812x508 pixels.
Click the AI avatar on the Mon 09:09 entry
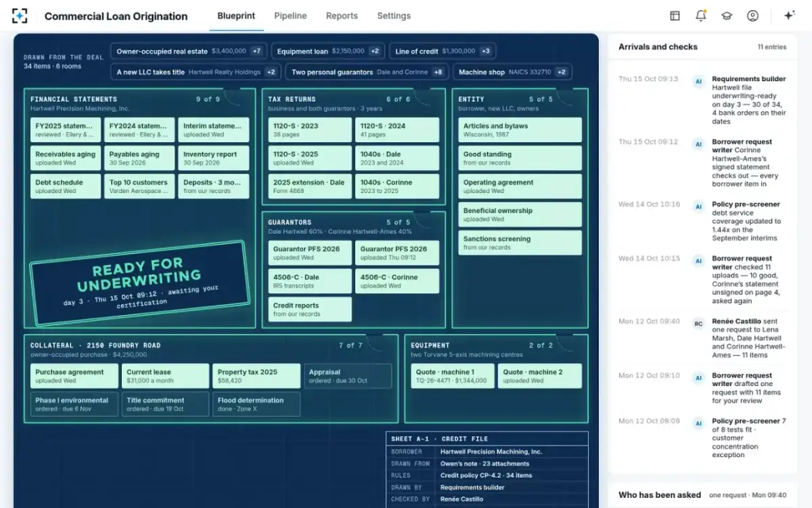[698, 423]
